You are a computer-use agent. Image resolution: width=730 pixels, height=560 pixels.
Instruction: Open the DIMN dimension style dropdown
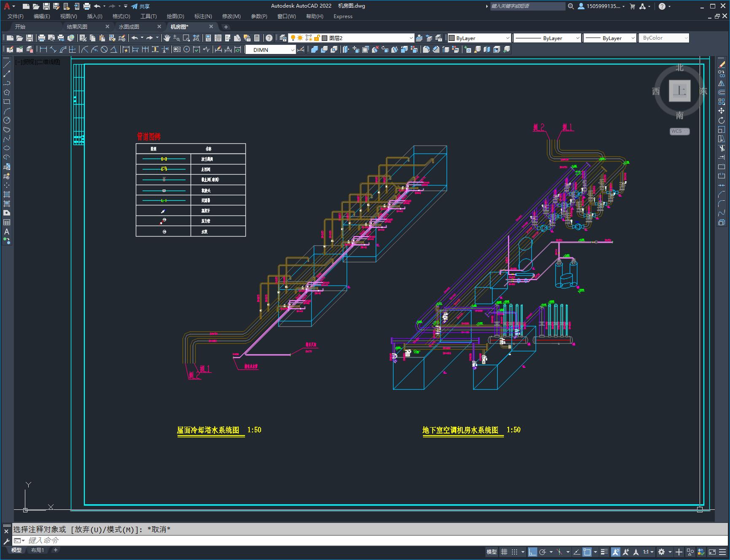point(270,50)
